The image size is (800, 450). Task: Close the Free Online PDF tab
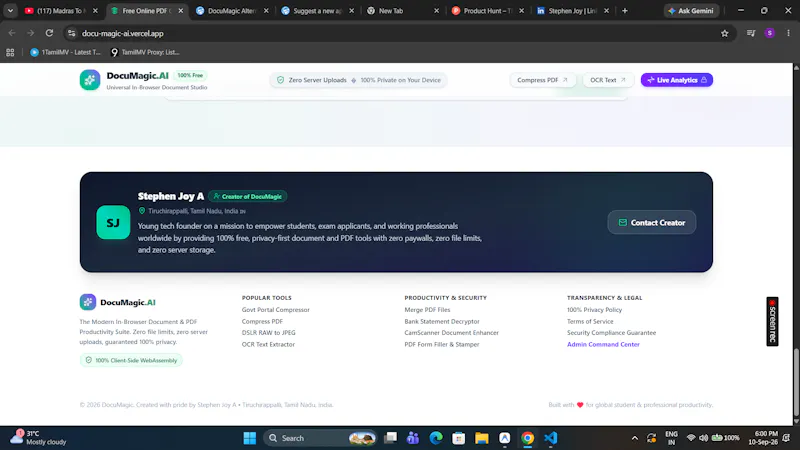[x=181, y=11]
